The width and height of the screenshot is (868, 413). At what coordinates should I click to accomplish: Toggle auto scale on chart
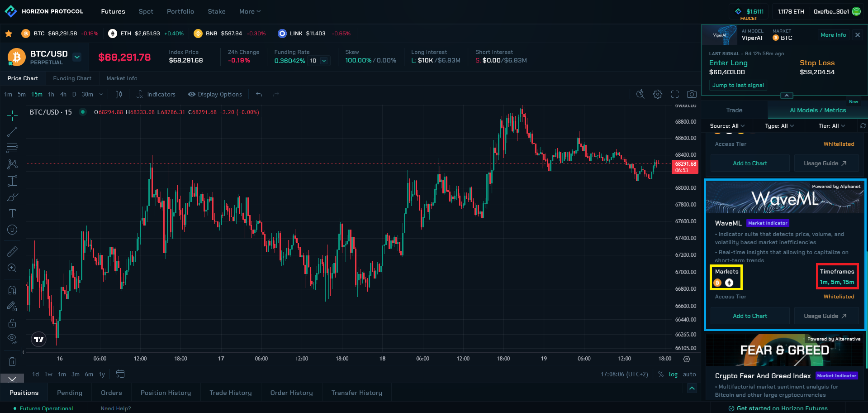689,375
